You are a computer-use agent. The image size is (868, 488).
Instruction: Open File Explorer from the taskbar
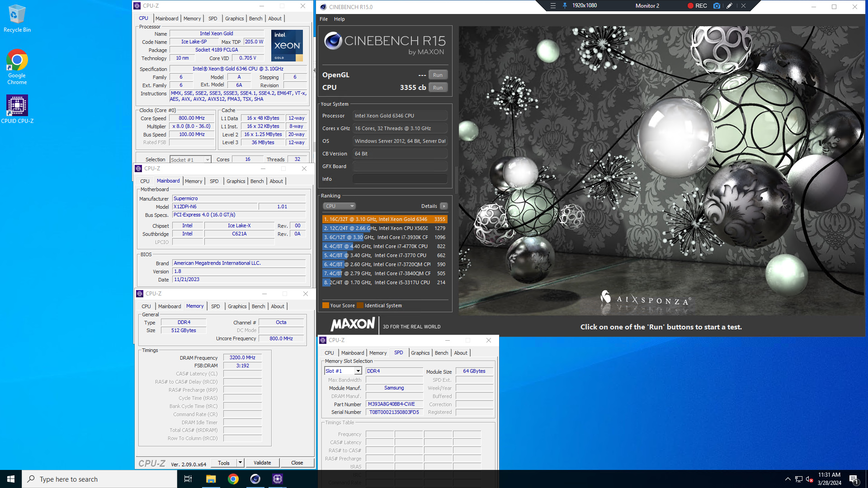[x=211, y=479]
